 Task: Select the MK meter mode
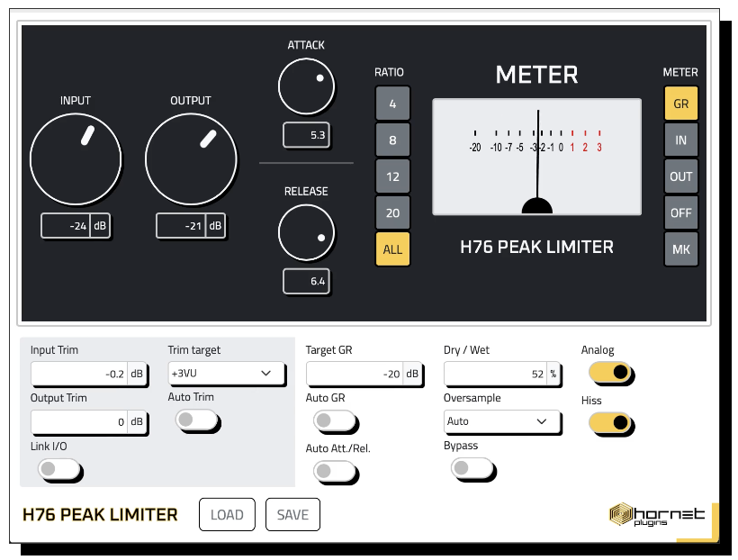click(x=681, y=248)
